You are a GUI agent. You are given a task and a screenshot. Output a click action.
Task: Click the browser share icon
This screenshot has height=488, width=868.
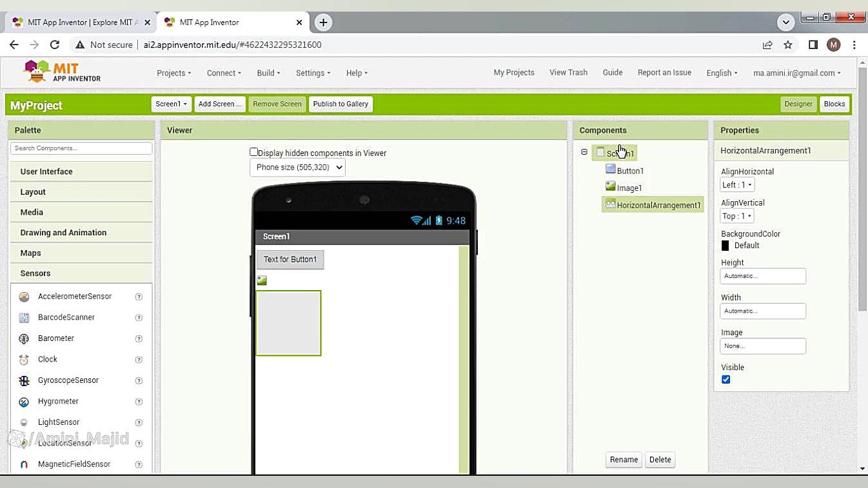(767, 44)
